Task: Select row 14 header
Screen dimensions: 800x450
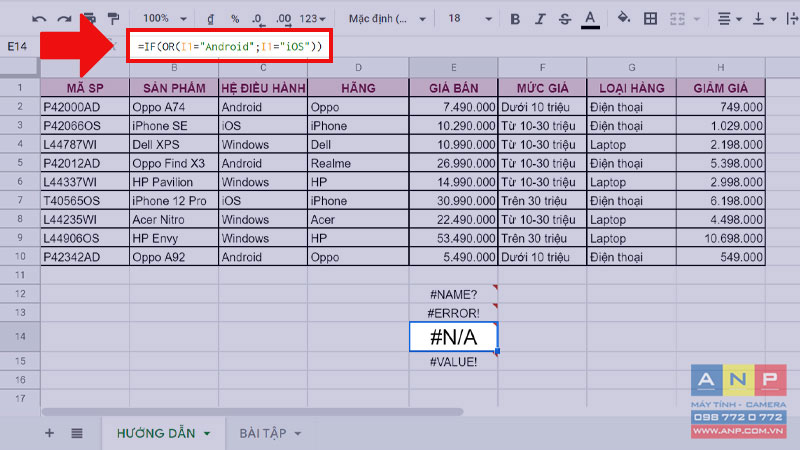Action: click(x=20, y=336)
